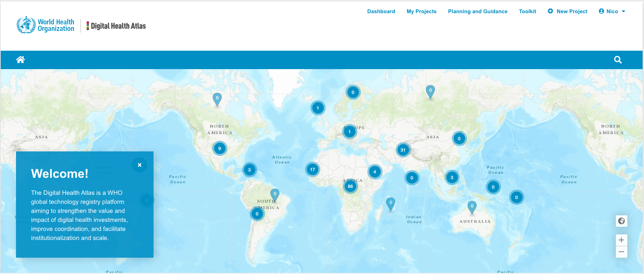The width and height of the screenshot is (644, 274).
Task: Select the cluster 0 in Indian Ocean near India
Action: 412,178
